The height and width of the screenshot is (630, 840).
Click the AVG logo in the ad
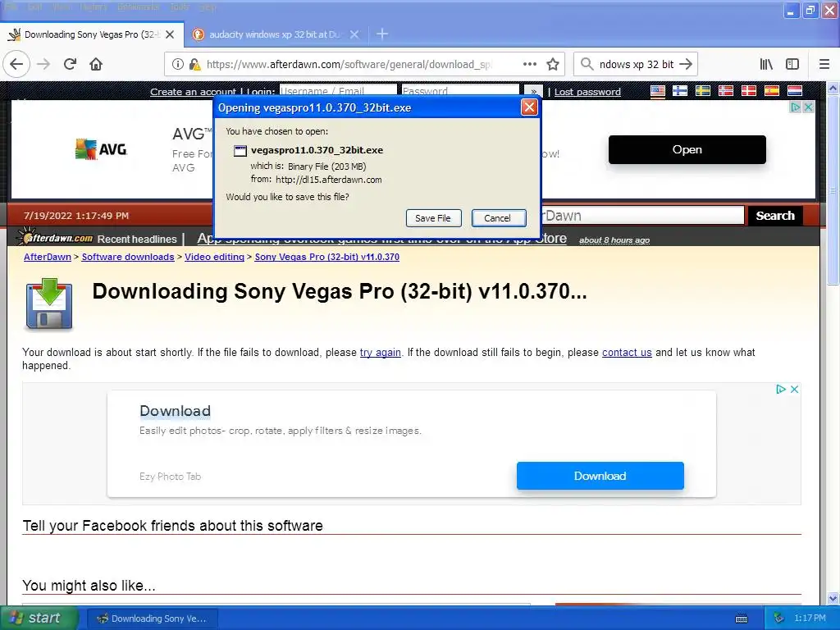coord(101,149)
